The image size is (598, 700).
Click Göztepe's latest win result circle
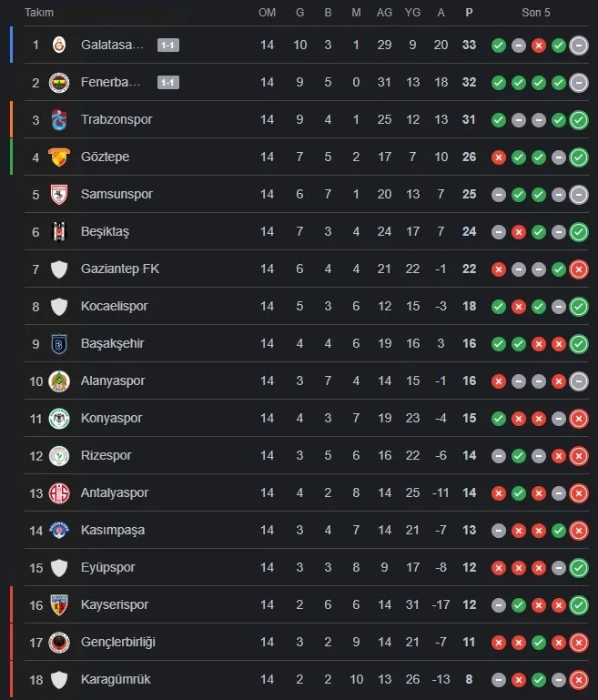[579, 157]
